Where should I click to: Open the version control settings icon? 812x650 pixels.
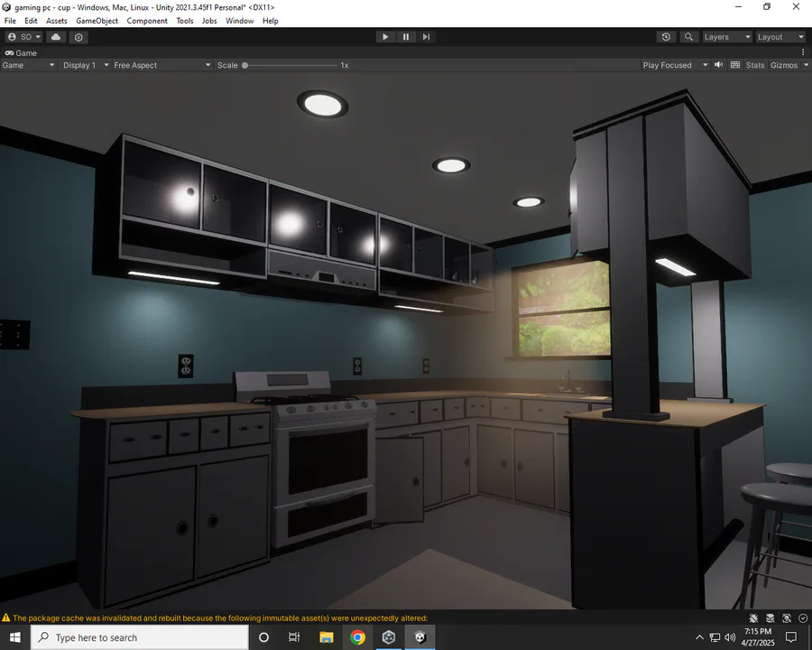[x=78, y=37]
